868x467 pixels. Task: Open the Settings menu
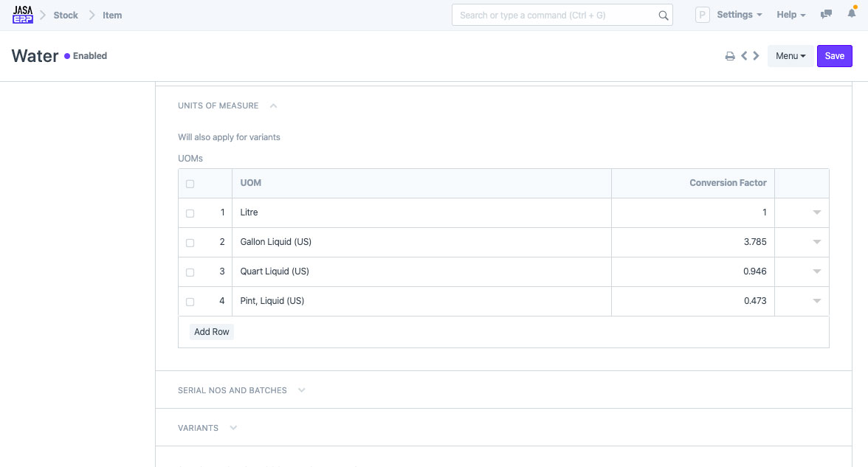coord(739,15)
